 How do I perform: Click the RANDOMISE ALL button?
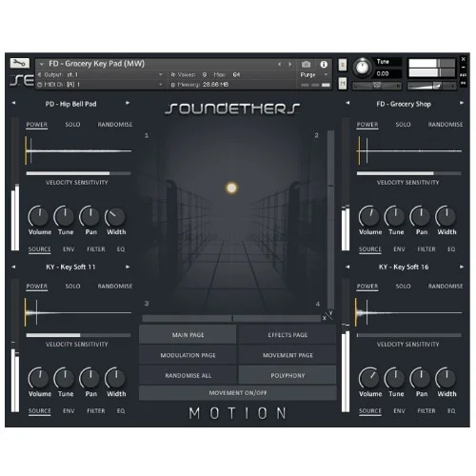pyautogui.click(x=188, y=375)
